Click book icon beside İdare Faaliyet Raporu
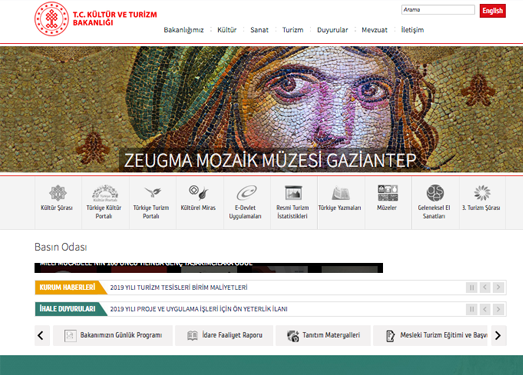Image resolution: width=523 pixels, height=375 pixels. click(192, 335)
